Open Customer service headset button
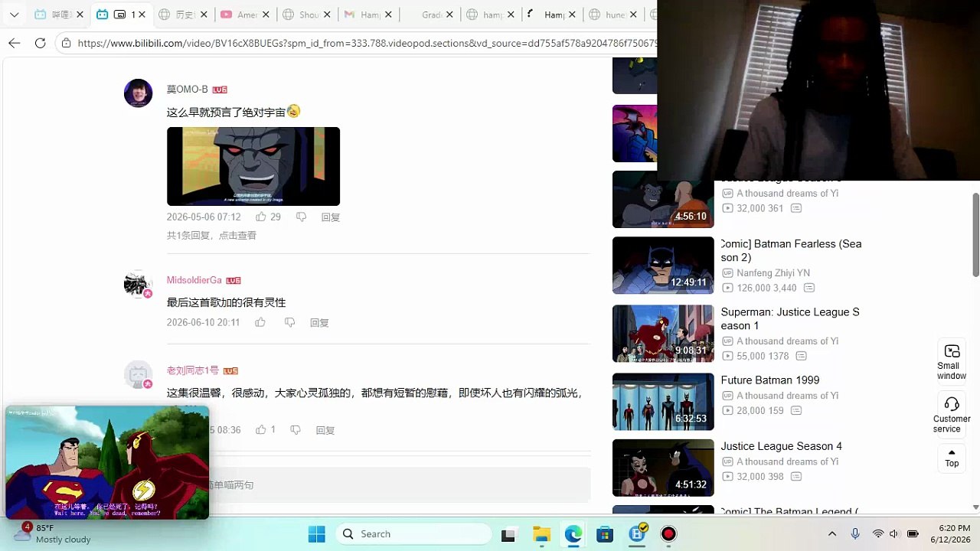Viewport: 980px width, 551px height. (952, 414)
